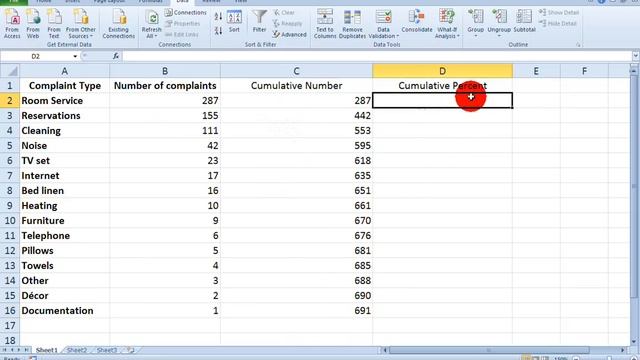Viewport: 640px width, 360px height.
Task: Select row 16 header
Action: (x=10, y=311)
